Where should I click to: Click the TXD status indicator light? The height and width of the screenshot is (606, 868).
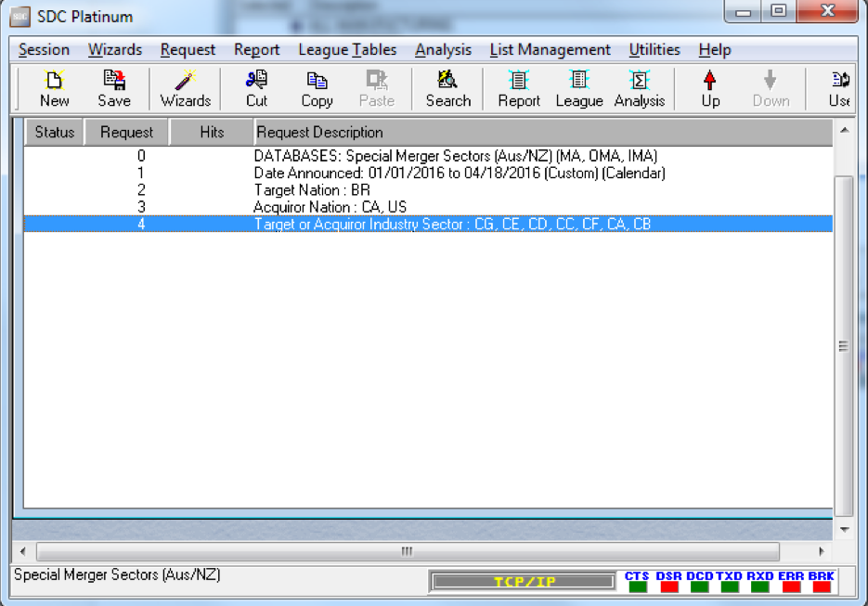click(x=731, y=587)
